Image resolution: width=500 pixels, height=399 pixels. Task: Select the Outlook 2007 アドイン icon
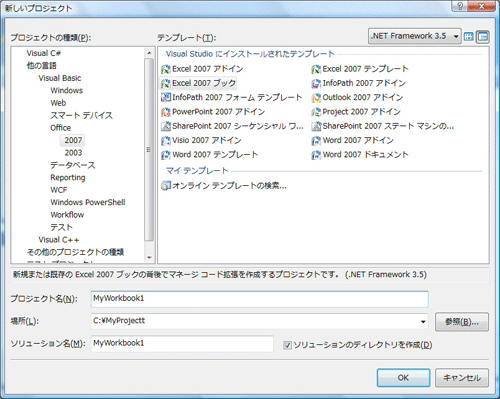(316, 97)
